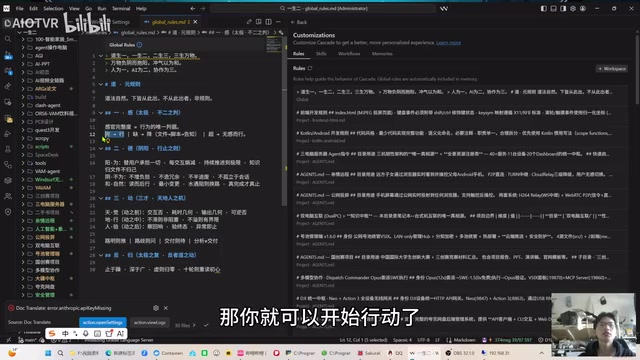
Task: Toggle the secondary side bar layout button
Action: pos(563,8)
